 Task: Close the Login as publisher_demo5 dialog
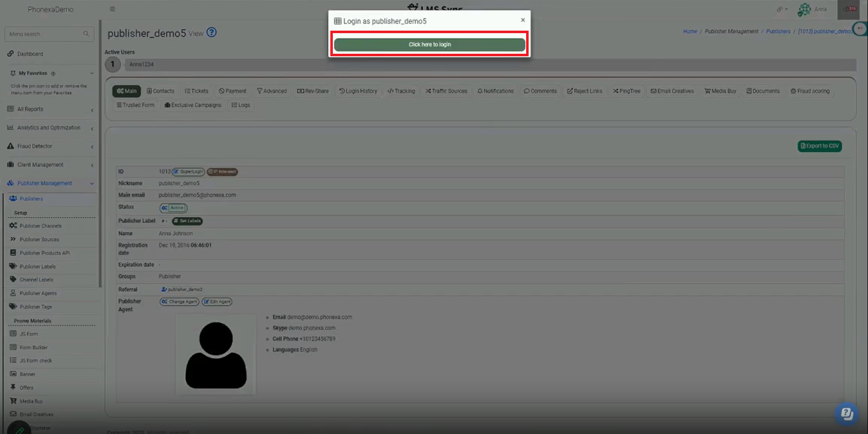[523, 20]
